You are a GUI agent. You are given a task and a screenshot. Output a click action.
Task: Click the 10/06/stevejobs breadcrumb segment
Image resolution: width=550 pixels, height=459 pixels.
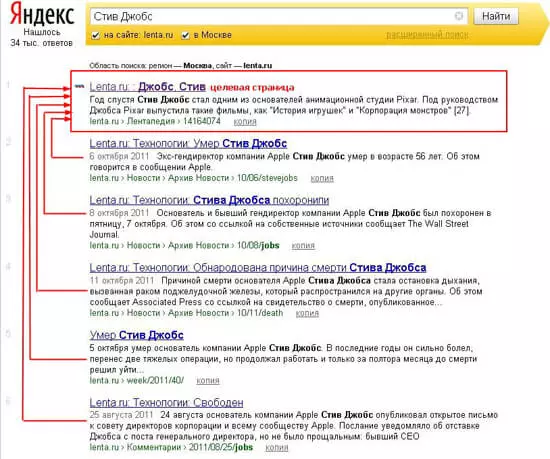[267, 178]
